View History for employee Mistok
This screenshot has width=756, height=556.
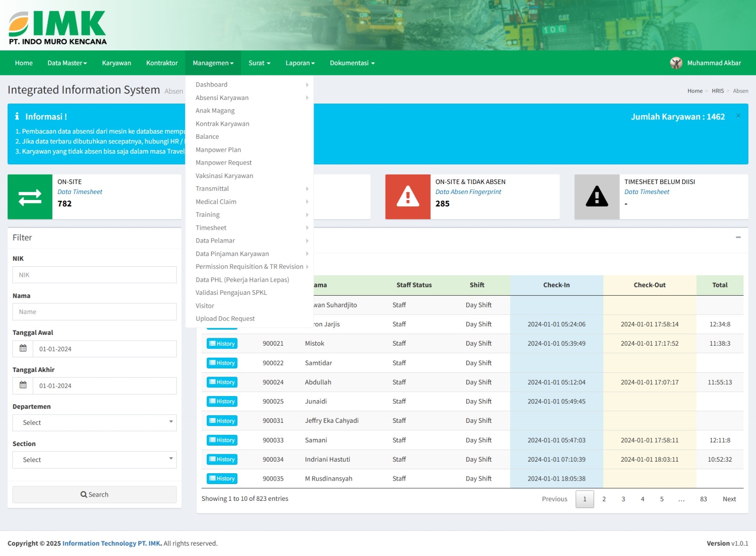[x=222, y=344]
